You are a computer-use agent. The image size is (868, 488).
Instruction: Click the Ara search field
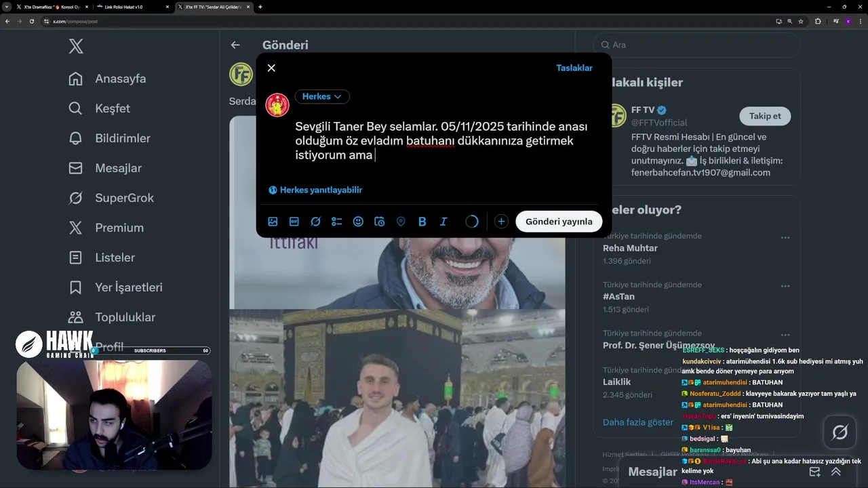pyautogui.click(x=697, y=45)
